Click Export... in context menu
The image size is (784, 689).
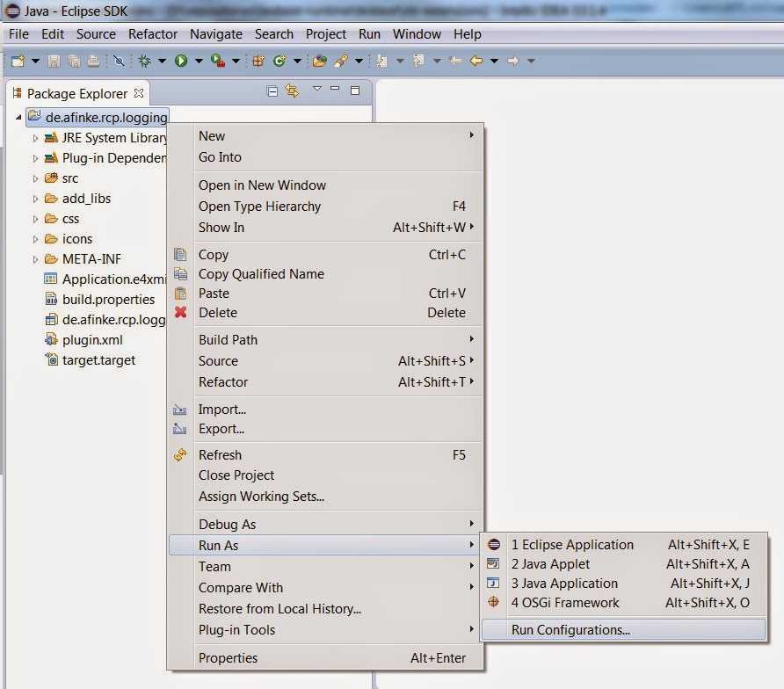(x=325, y=429)
